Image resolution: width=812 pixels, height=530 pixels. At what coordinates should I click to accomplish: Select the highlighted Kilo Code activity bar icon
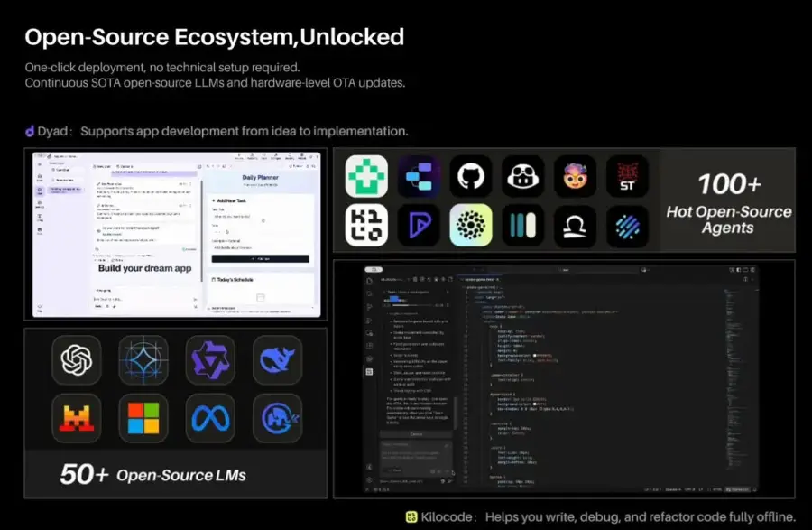pyautogui.click(x=369, y=371)
